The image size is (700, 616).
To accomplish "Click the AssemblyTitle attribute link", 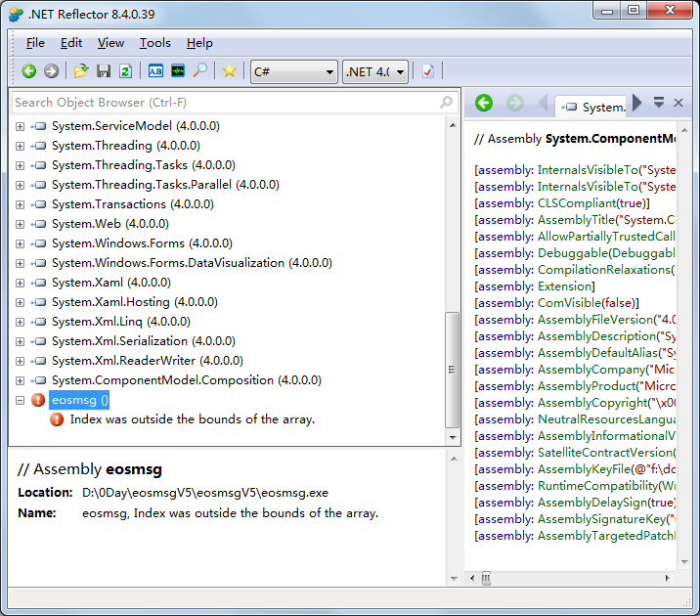I will [x=576, y=220].
